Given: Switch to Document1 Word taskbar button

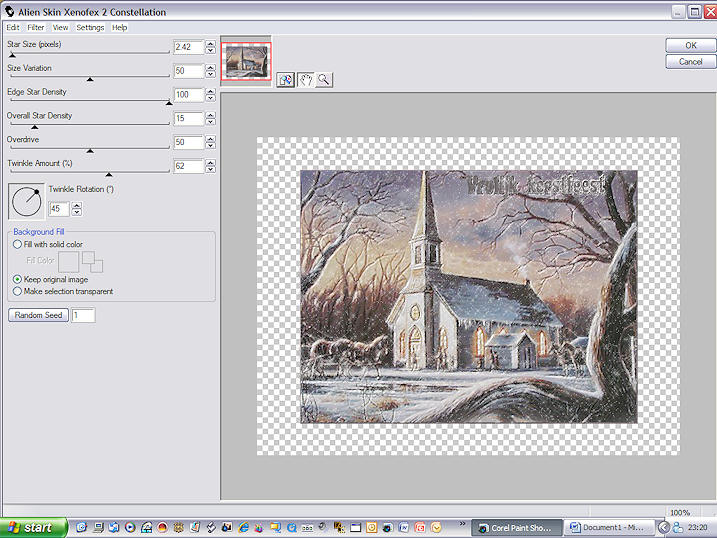Looking at the screenshot, I should pyautogui.click(x=609, y=527).
